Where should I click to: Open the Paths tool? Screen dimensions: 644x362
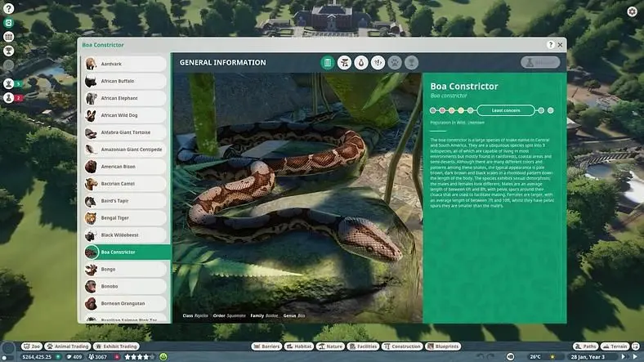pyautogui.click(x=586, y=346)
